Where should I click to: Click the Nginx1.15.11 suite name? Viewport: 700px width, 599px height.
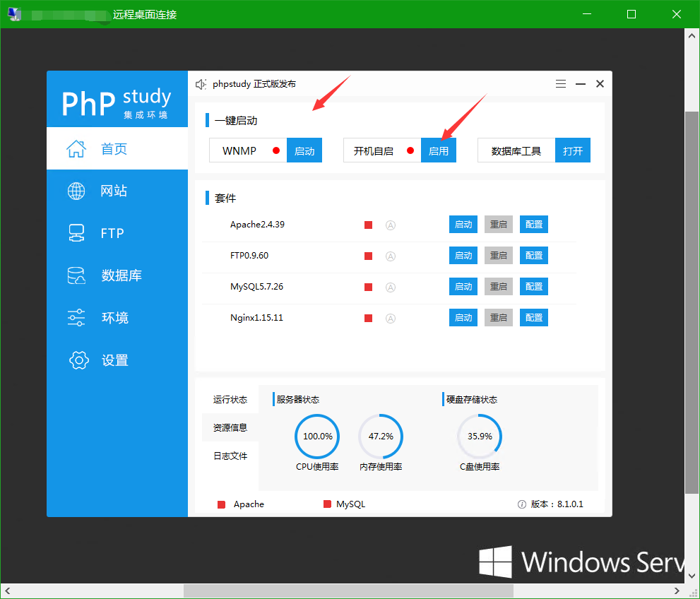pyautogui.click(x=256, y=318)
